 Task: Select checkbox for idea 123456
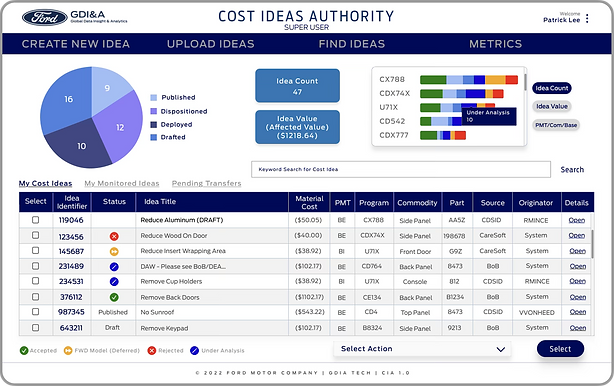pos(36,235)
